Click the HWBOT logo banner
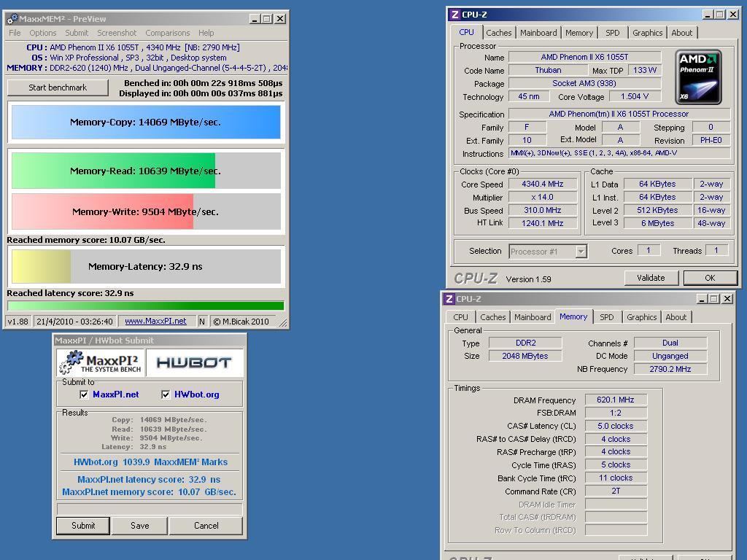 tap(194, 363)
